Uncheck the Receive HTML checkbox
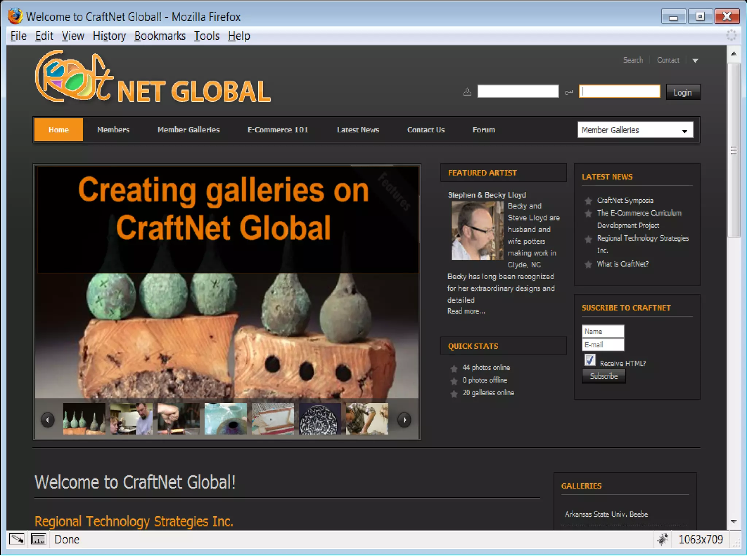Viewport: 747px width, 560px height. [590, 360]
